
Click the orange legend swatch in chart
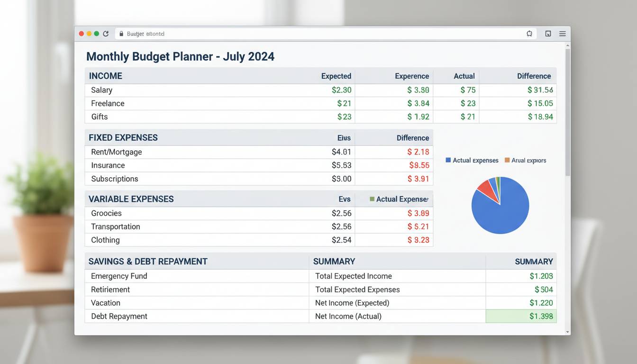pyautogui.click(x=507, y=160)
